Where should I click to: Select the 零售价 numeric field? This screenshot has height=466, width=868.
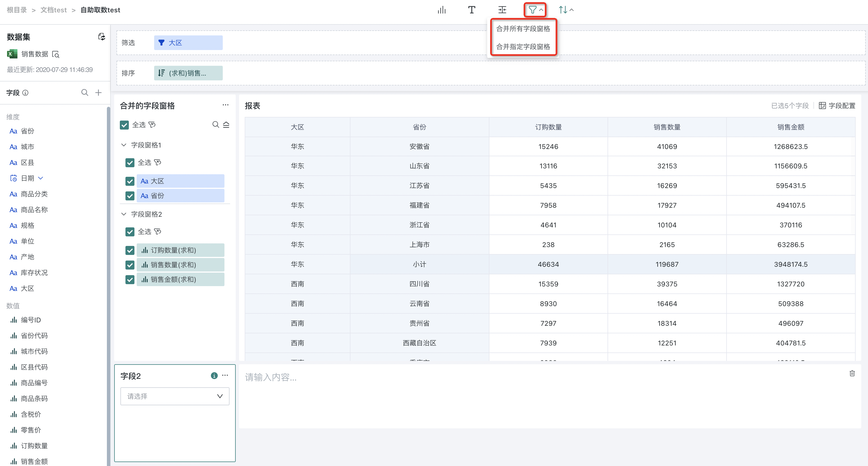click(x=31, y=430)
